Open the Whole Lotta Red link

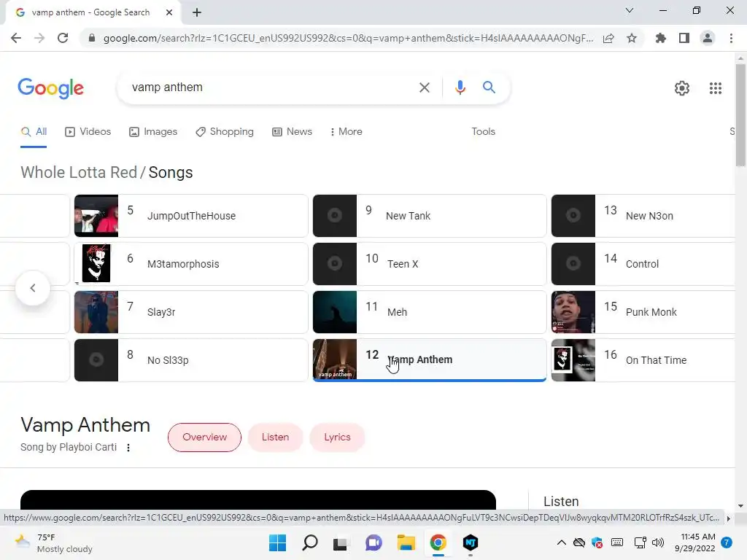click(79, 172)
